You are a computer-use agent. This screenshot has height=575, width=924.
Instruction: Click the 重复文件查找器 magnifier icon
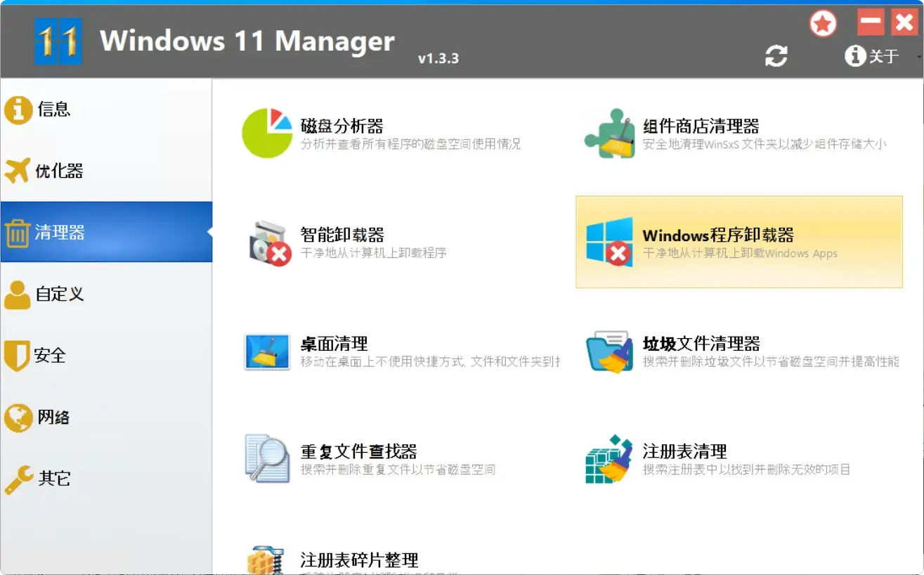(x=267, y=459)
